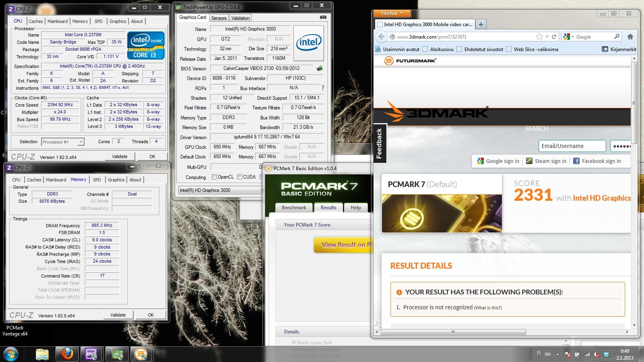Sign in with Steam on 3DMark
The height and width of the screenshot is (362, 644).
point(546,161)
